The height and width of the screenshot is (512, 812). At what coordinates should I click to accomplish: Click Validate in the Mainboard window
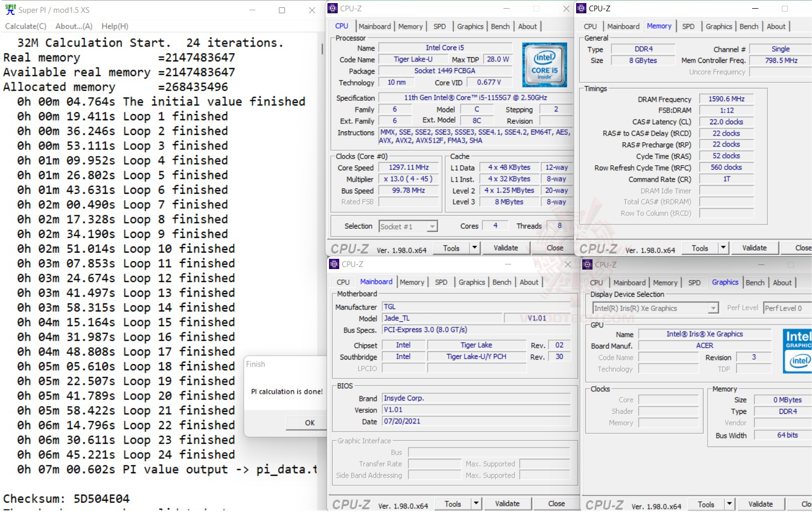[x=507, y=504]
